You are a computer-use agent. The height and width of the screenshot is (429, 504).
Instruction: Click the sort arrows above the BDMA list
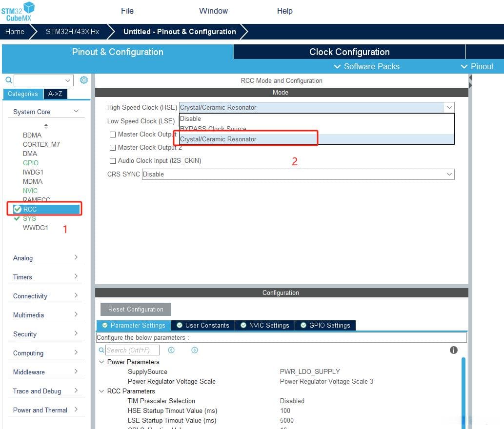point(46,126)
